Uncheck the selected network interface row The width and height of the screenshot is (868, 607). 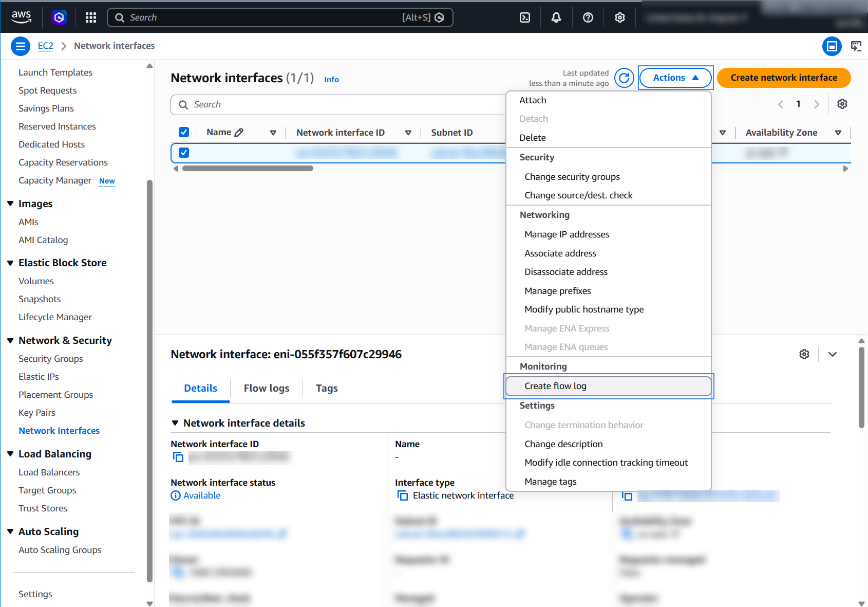184,153
